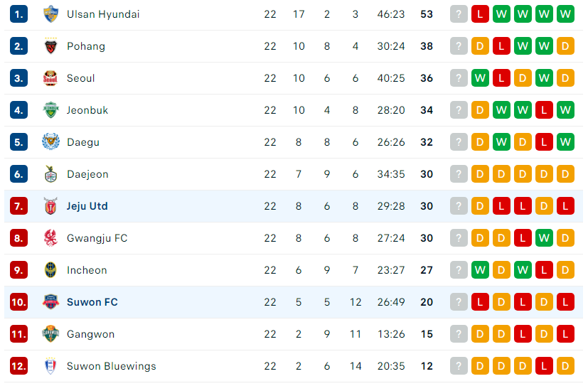The image size is (588, 391).
Task: Click the rank 1 position badge
Action: [18, 14]
